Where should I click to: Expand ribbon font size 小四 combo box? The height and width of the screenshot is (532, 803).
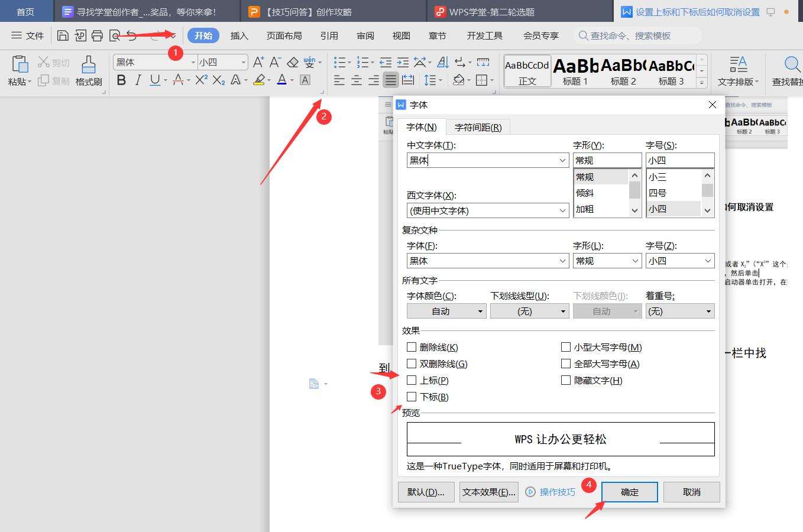[x=243, y=62]
